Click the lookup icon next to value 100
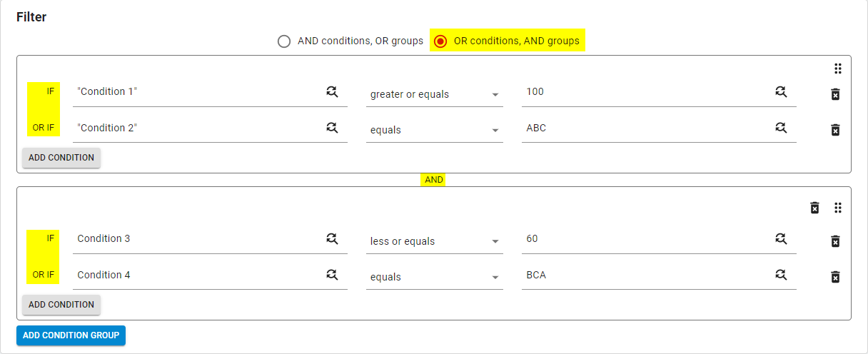Image resolution: width=868 pixels, height=354 pixels. pos(781,91)
